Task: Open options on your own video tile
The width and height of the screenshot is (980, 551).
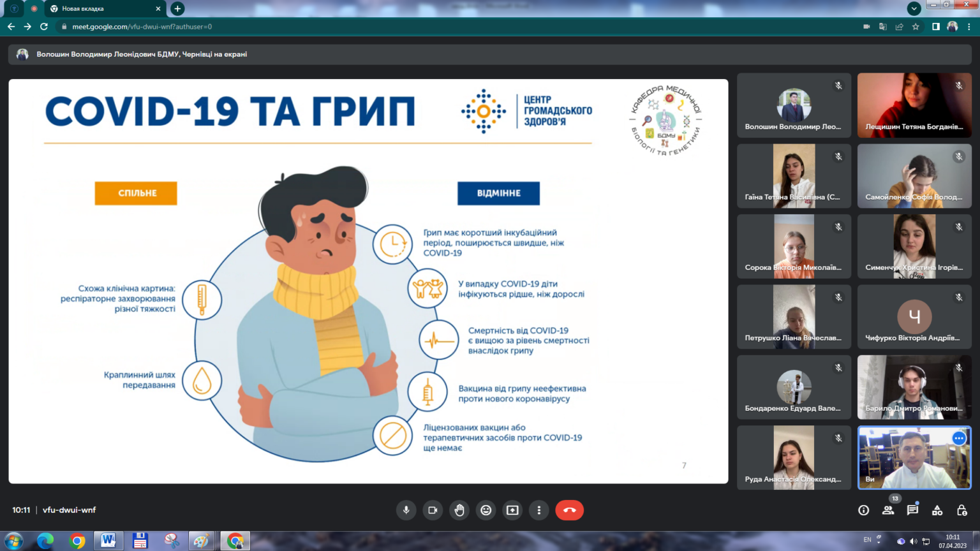Action: point(958,438)
